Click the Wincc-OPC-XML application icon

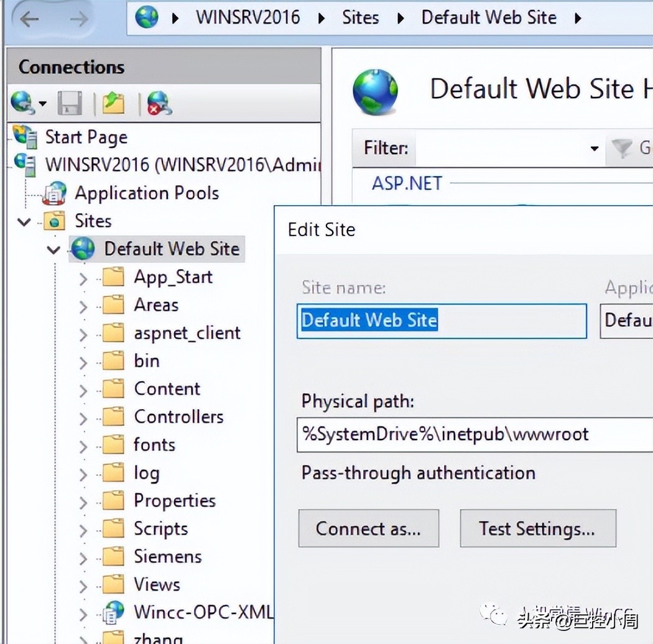113,612
